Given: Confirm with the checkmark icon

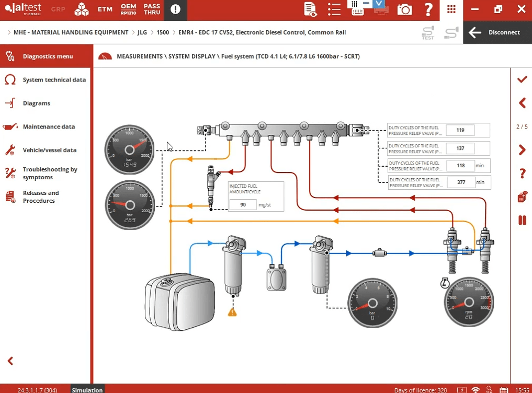Looking at the screenshot, I should pyautogui.click(x=522, y=79).
